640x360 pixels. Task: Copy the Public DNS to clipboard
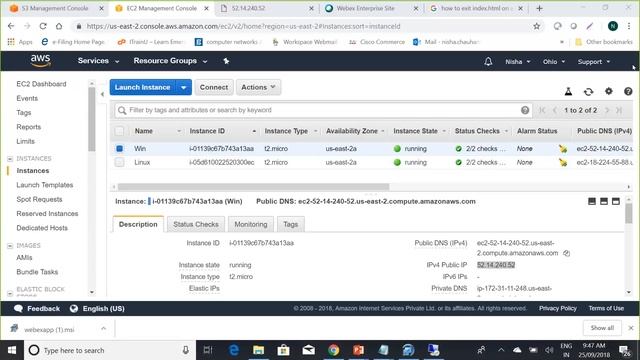coord(567,253)
